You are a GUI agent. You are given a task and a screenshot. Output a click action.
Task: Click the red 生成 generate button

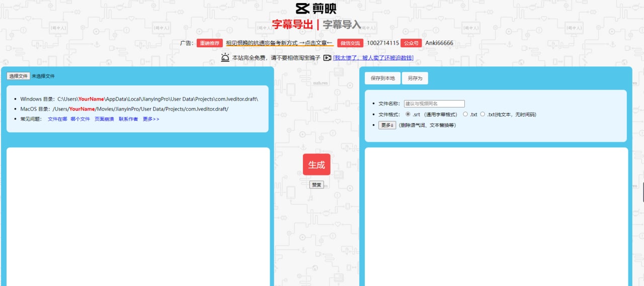coord(316,165)
